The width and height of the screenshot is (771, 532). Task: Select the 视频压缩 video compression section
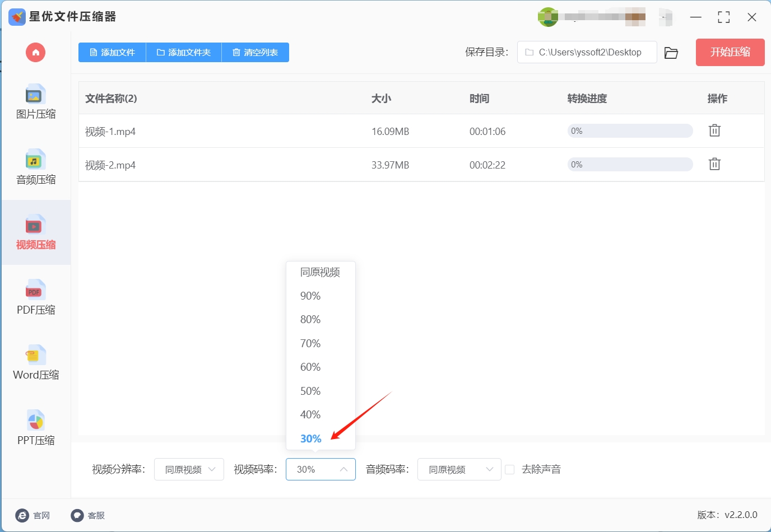pos(36,232)
